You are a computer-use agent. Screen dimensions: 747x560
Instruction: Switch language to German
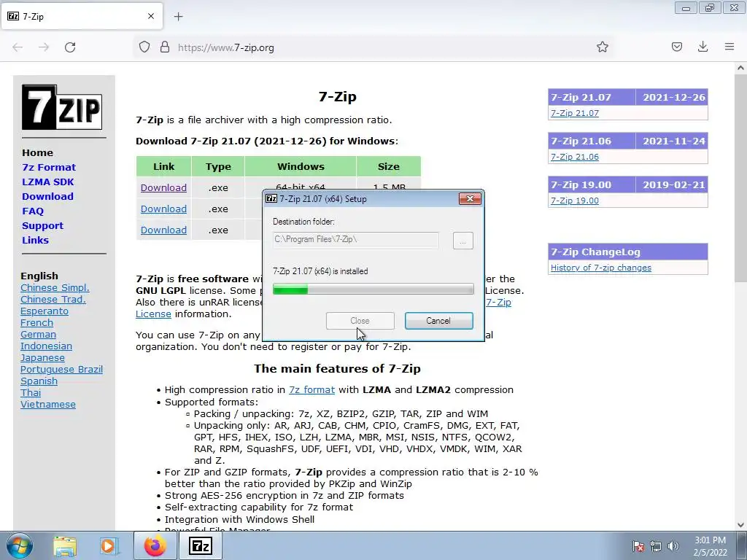pyautogui.click(x=38, y=334)
